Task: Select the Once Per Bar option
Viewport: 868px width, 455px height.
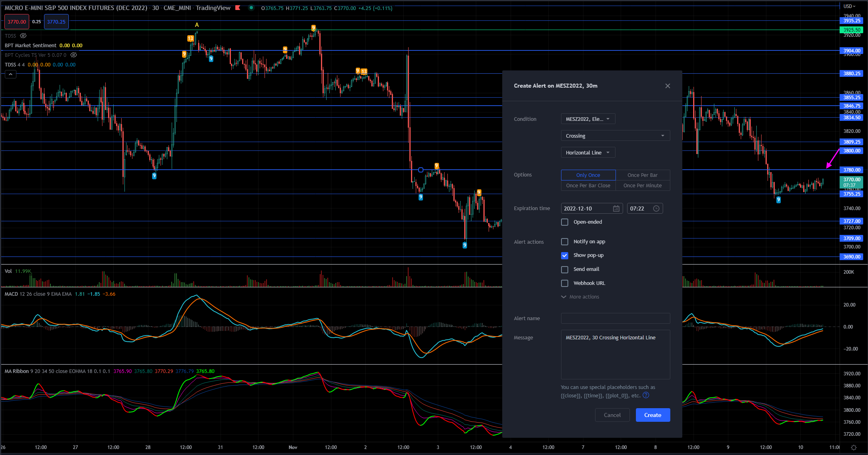Action: [642, 175]
